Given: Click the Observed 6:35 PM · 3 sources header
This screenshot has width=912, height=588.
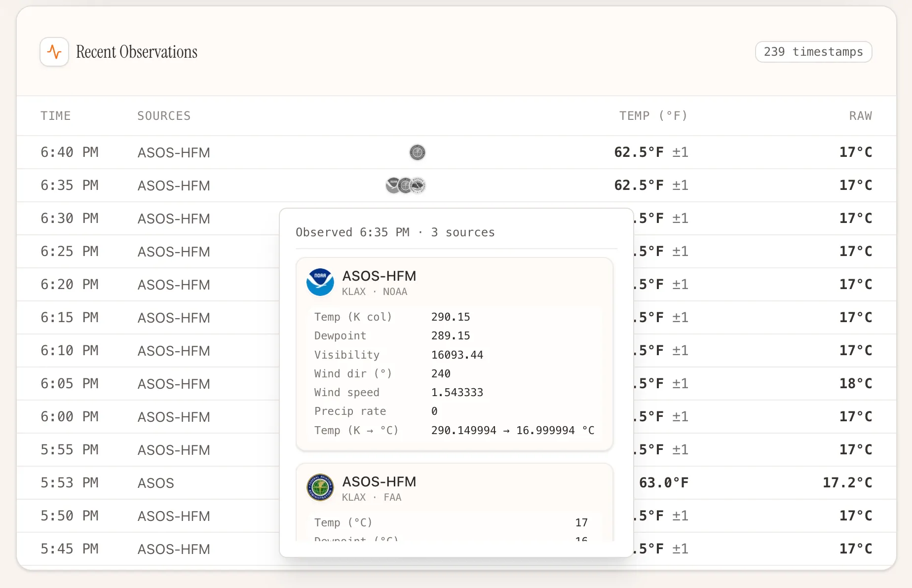Looking at the screenshot, I should (395, 232).
